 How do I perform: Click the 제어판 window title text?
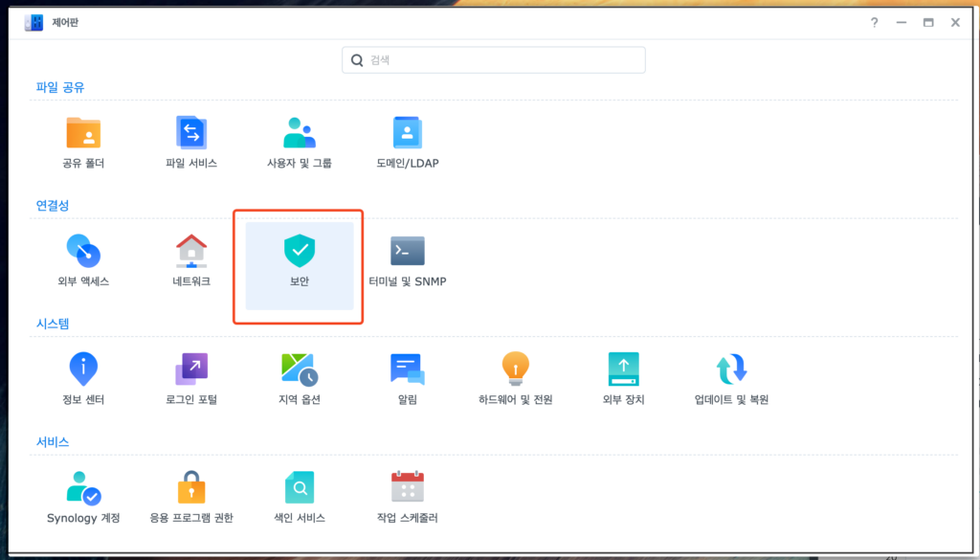(x=65, y=23)
